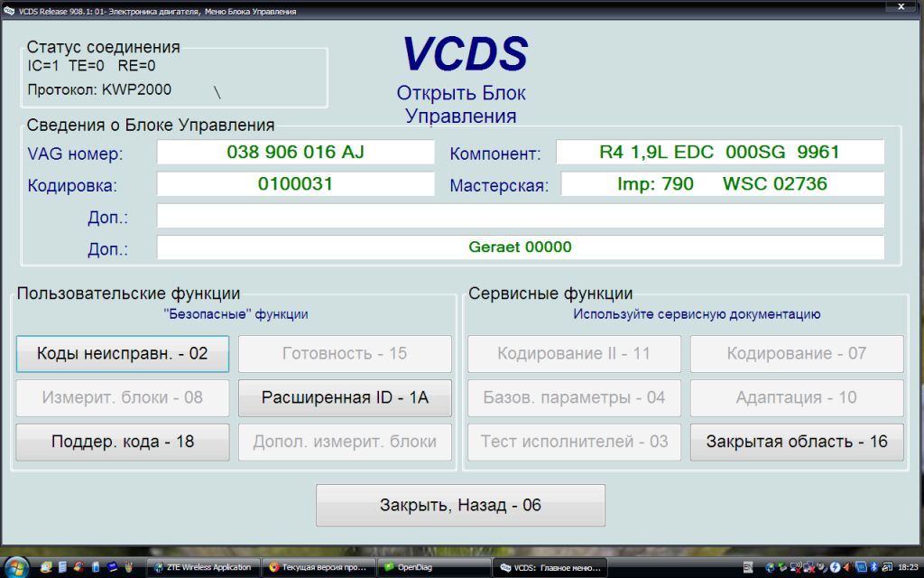Click component field R4 1,9L EDC
The image size is (924, 578).
719,152
